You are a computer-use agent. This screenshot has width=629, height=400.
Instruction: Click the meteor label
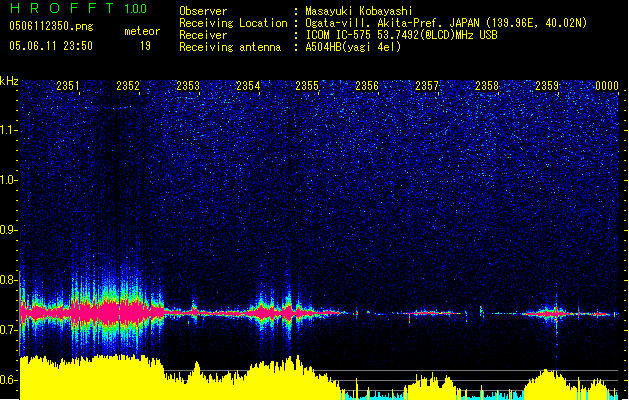pos(142,31)
